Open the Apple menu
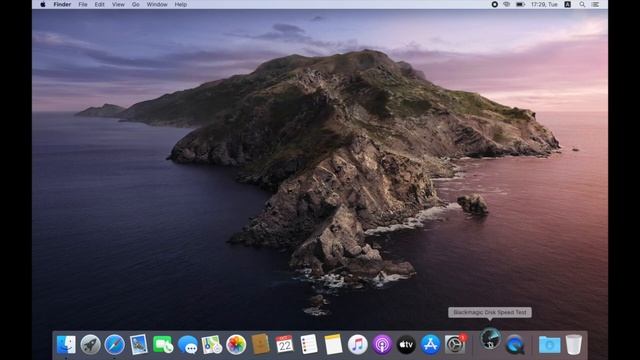The width and height of the screenshot is (640, 360). [42, 4]
